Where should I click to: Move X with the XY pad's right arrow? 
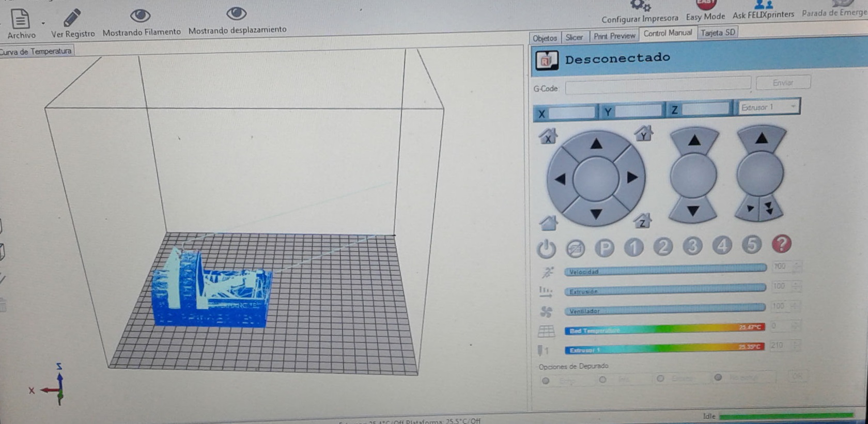pos(632,177)
